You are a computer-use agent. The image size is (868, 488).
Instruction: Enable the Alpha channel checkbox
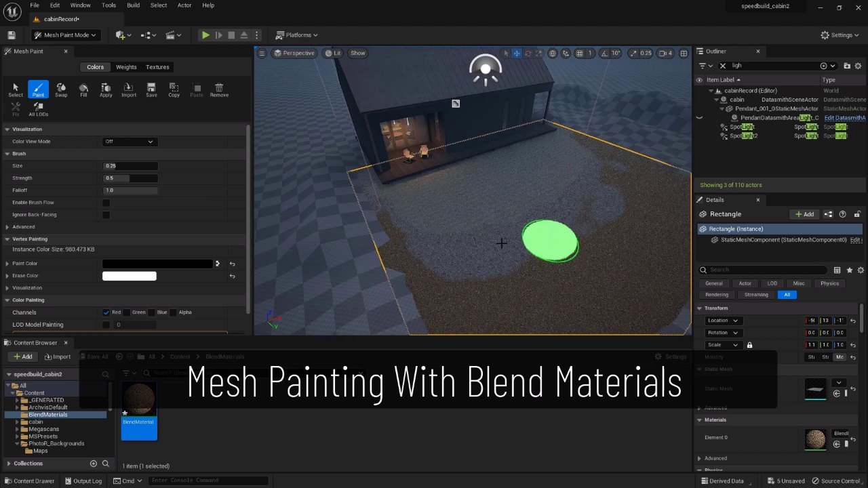pos(173,312)
